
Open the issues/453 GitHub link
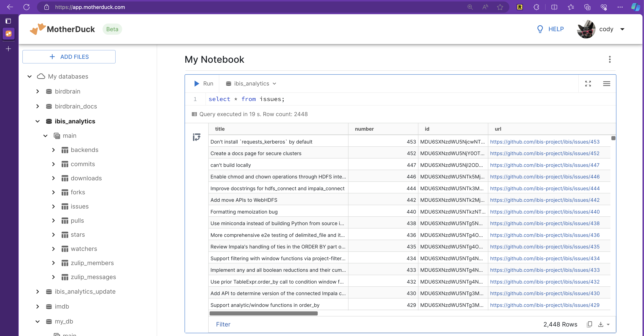[x=545, y=142]
